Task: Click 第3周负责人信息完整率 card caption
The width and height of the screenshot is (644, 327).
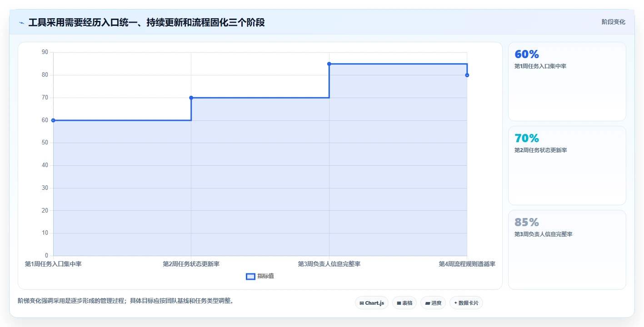Action: (544, 234)
